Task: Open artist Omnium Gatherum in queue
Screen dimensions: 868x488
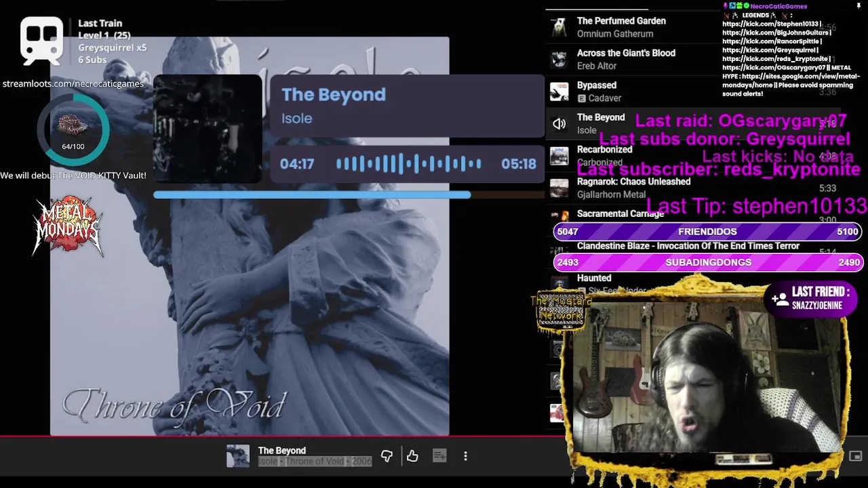Action: click(x=615, y=34)
